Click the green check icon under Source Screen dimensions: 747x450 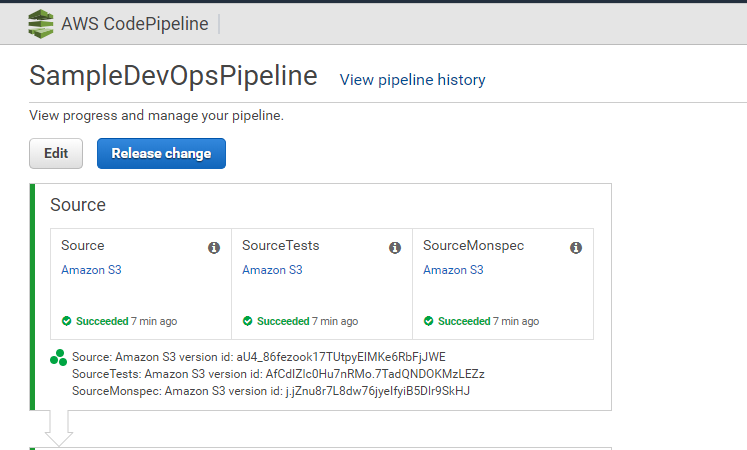(x=67, y=322)
